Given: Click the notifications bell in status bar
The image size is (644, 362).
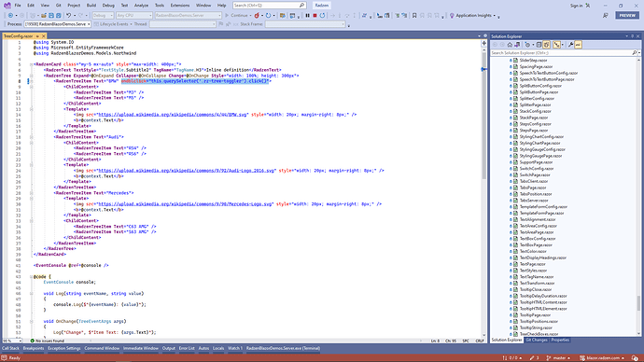Looking at the screenshot, I should (x=635, y=358).
